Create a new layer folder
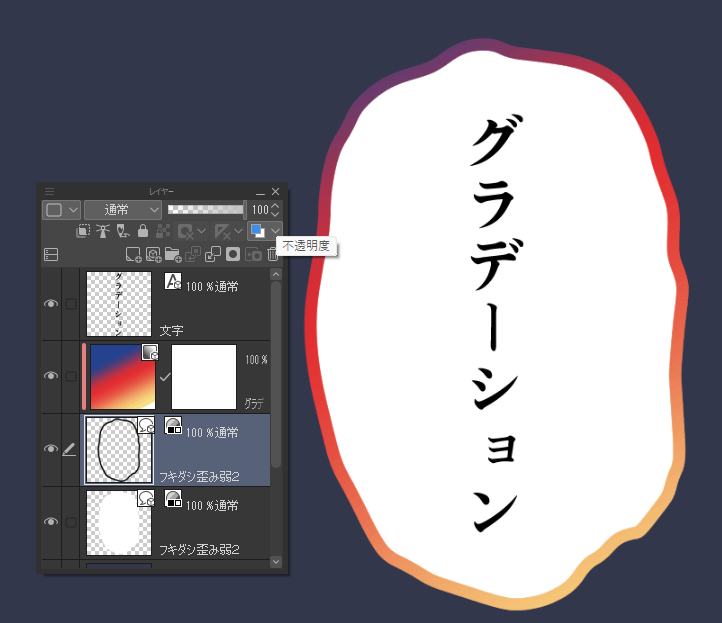 (173, 254)
